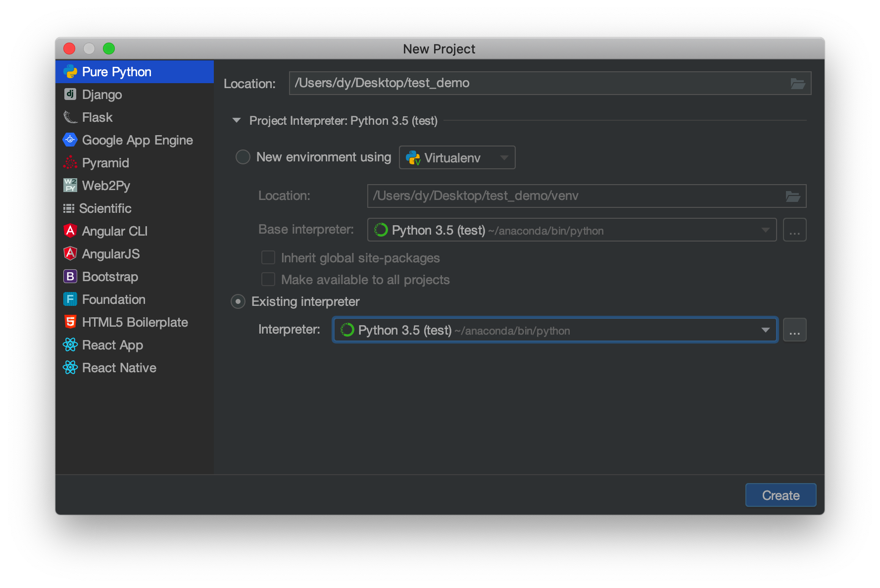This screenshot has height=588, width=880.
Task: Choose Foundation project type
Action: pyautogui.click(x=135, y=299)
